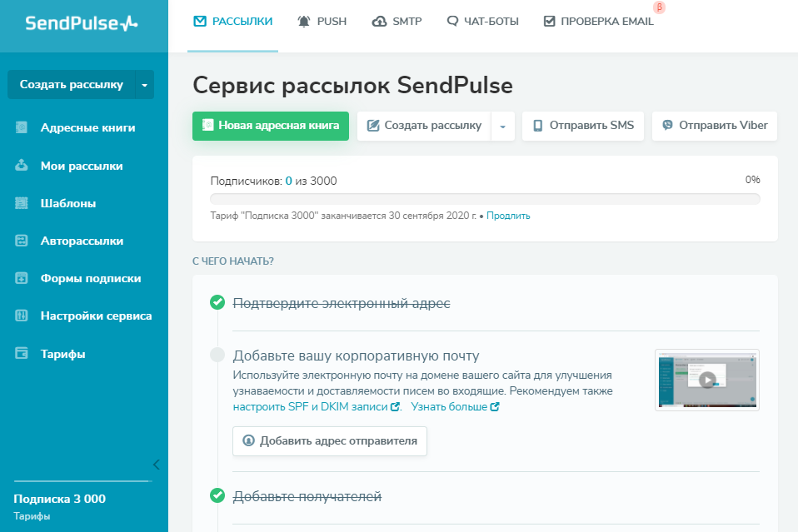Open Шаблоны section in sidebar
The width and height of the screenshot is (798, 532).
67,203
